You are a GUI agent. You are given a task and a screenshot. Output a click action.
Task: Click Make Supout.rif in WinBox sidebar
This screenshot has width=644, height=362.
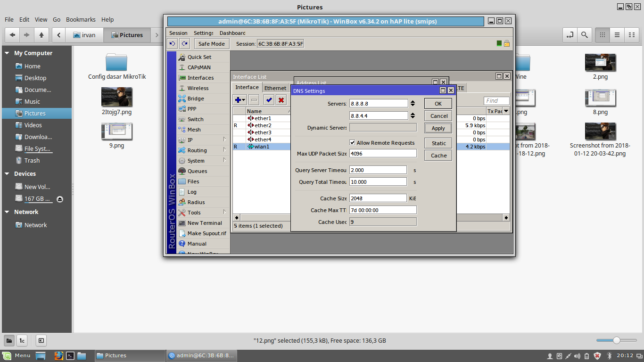(x=206, y=233)
